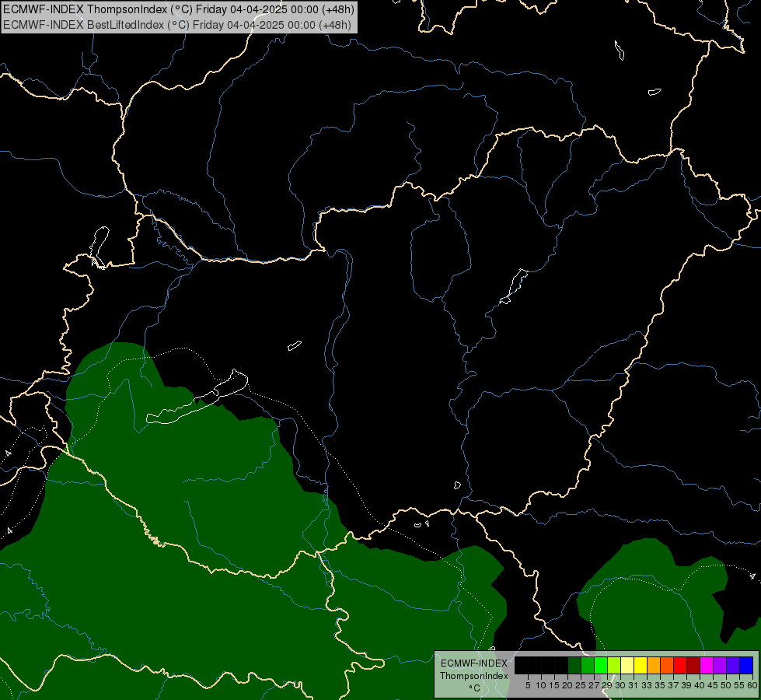Select the violet 50-55 legend swatch

[733, 665]
